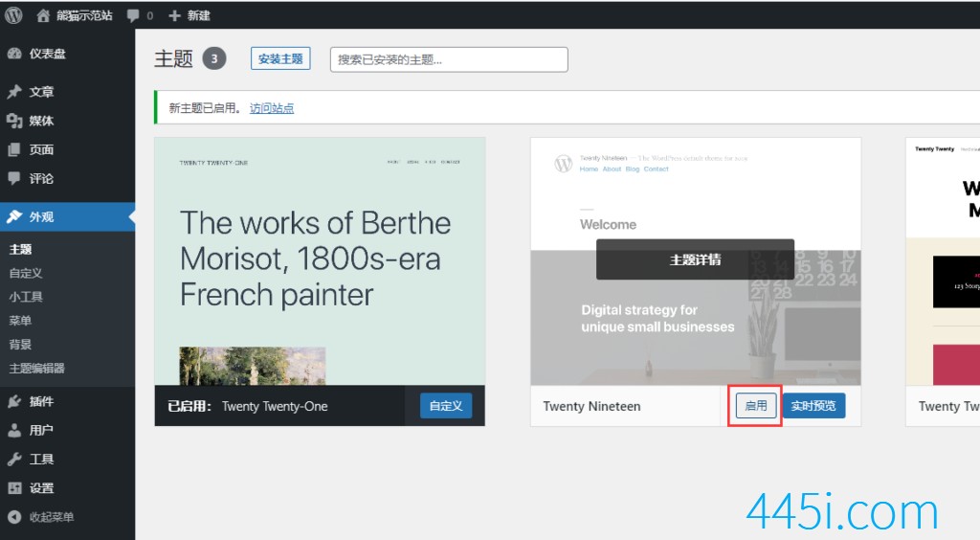The width and height of the screenshot is (980, 540).
Task: Click the 外观 paintbrush icon
Action: click(14, 217)
